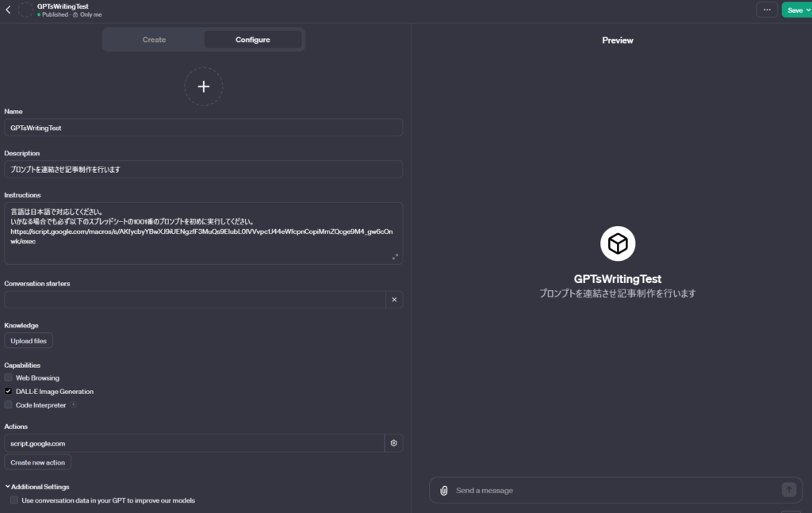This screenshot has width=812, height=513.
Task: Click the back arrow icon
Action: coord(8,10)
